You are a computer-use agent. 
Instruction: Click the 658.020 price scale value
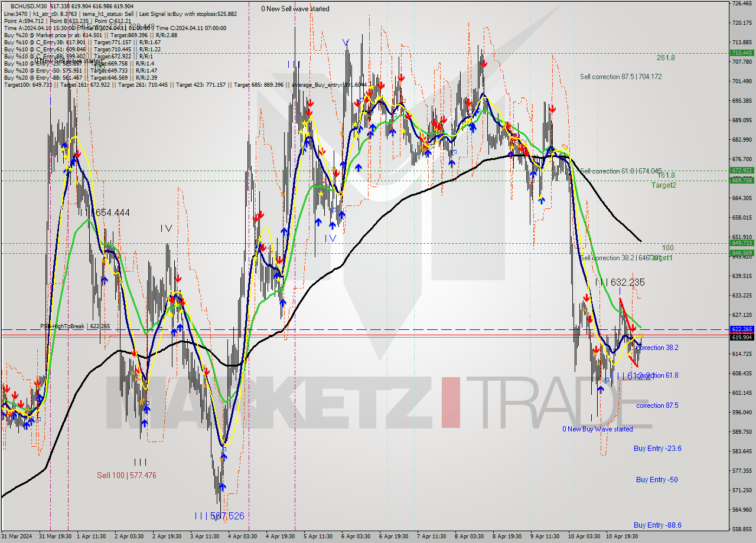click(742, 218)
